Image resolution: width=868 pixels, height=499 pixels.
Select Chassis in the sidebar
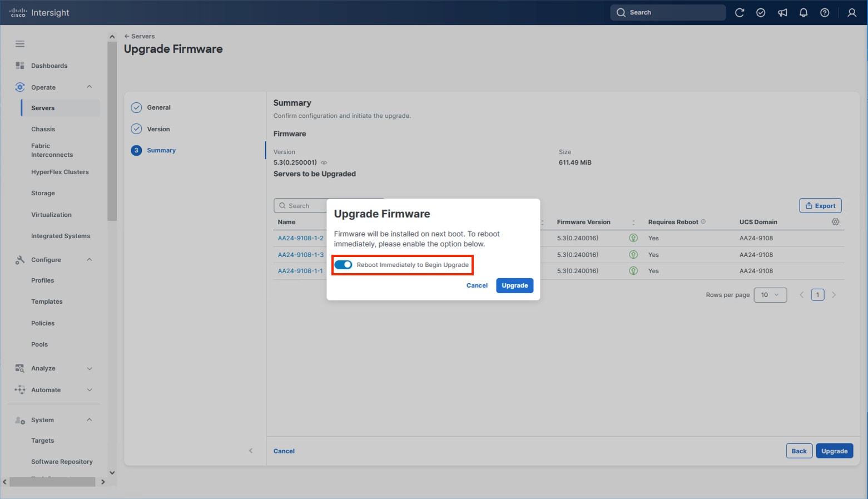(x=43, y=129)
